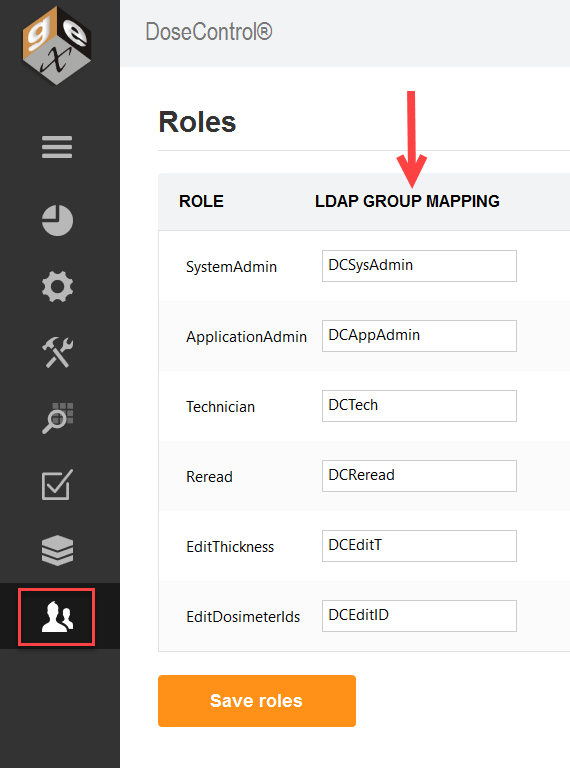The height and width of the screenshot is (768, 570).
Task: Select the Reread DCReread input field
Action: pyautogui.click(x=419, y=476)
